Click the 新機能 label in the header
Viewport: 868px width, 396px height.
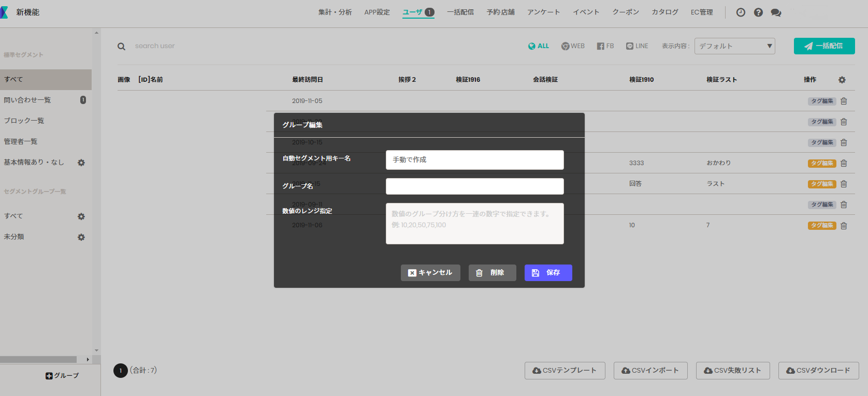(28, 12)
